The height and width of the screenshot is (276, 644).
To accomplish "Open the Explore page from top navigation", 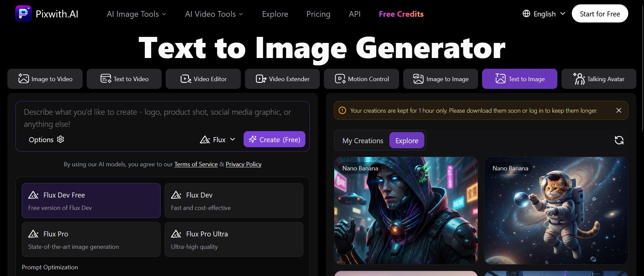I will 275,14.
